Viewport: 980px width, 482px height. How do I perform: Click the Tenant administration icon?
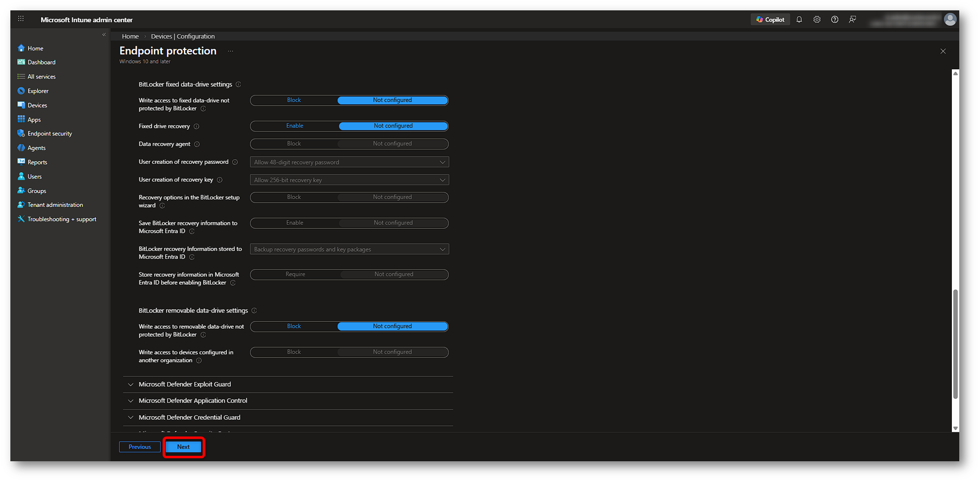pos(21,205)
